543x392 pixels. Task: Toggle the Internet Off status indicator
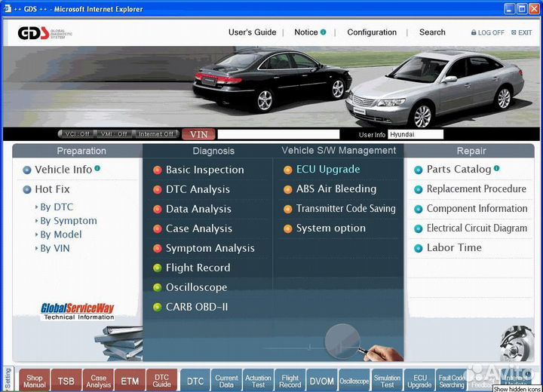click(155, 134)
